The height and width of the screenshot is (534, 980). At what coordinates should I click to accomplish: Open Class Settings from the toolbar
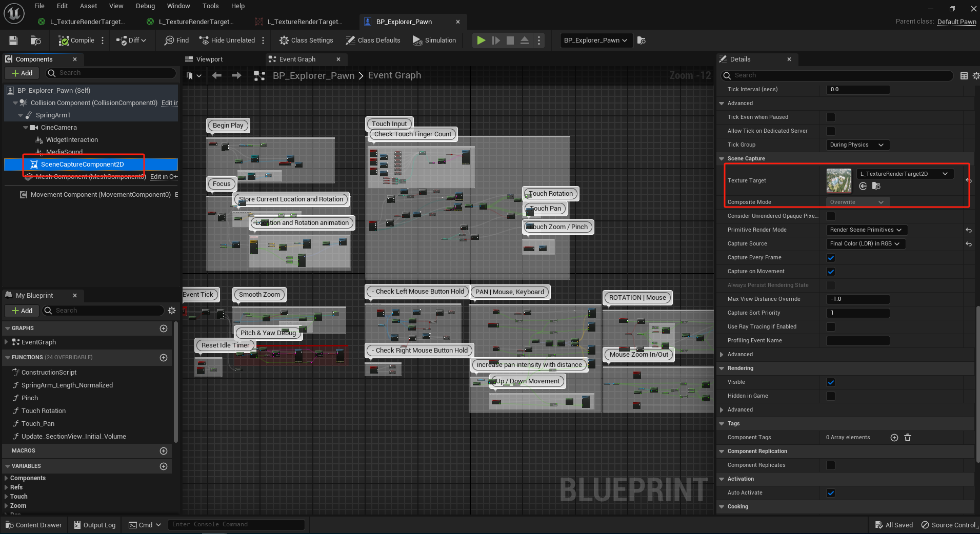(306, 40)
